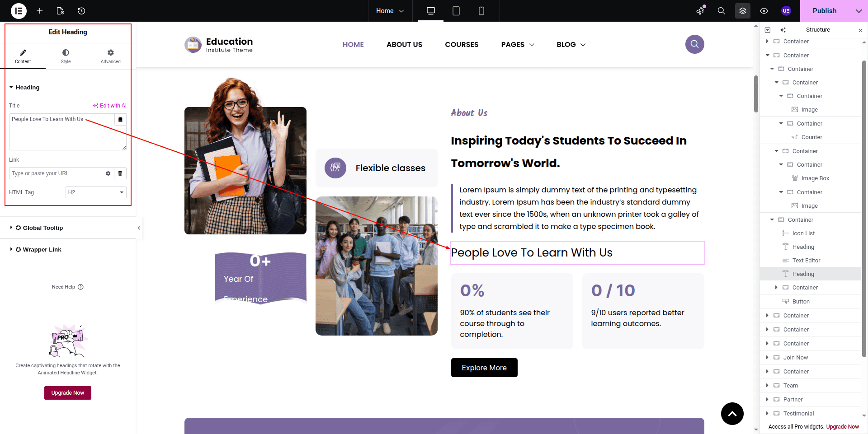Image resolution: width=868 pixels, height=434 pixels.
Task: Open the add element plus icon
Action: coord(40,11)
